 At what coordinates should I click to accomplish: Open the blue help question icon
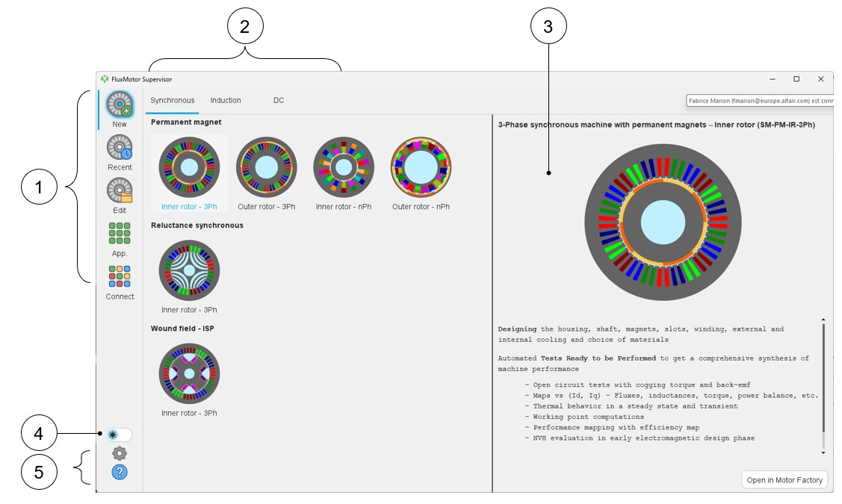[x=120, y=473]
